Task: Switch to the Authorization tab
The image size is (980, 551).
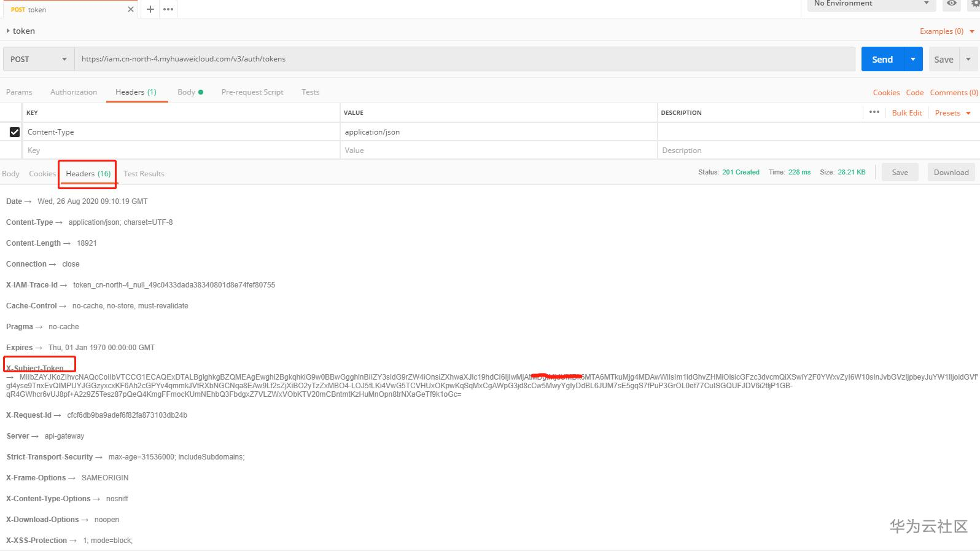Action: (74, 92)
